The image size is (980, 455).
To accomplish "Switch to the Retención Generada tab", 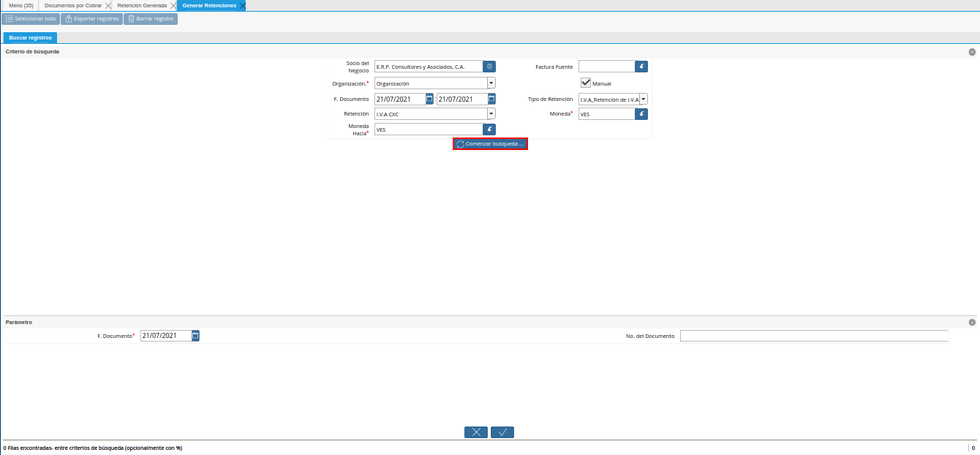I will 142,5.
